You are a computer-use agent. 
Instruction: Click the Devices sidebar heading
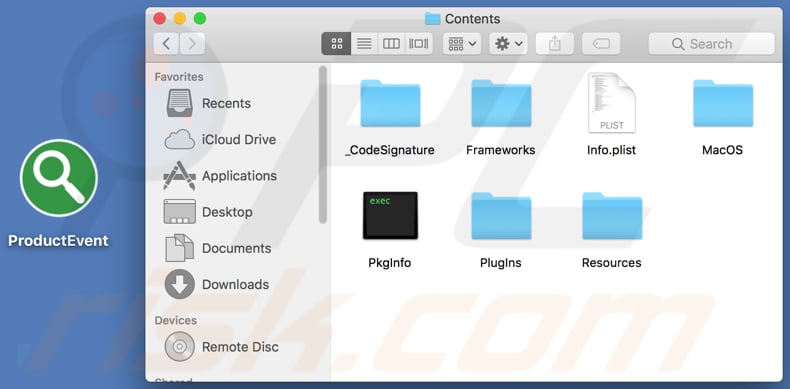176,320
